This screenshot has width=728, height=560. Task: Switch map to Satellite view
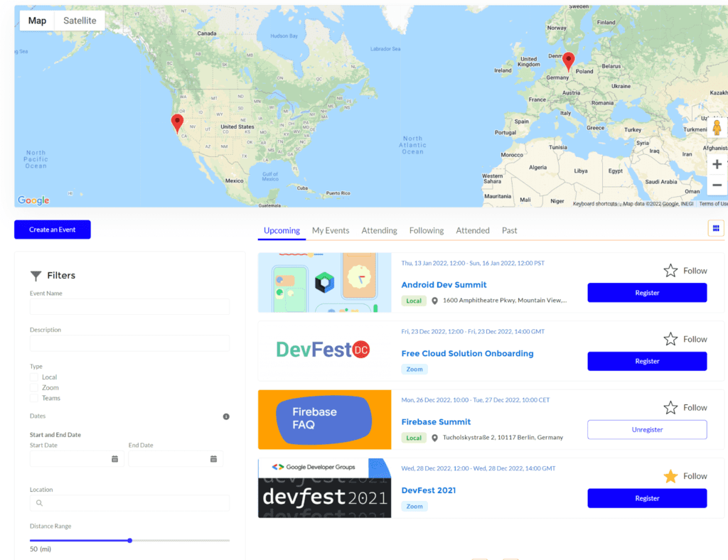click(80, 21)
